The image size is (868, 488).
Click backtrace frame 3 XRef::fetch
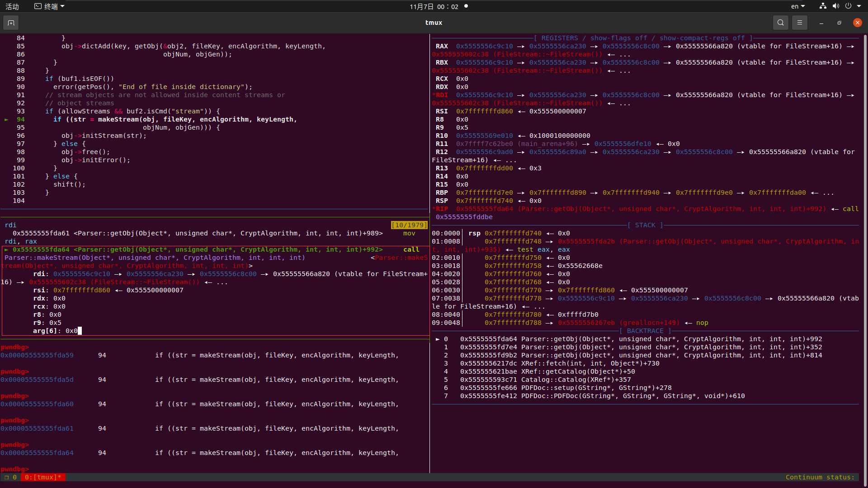[552, 363]
